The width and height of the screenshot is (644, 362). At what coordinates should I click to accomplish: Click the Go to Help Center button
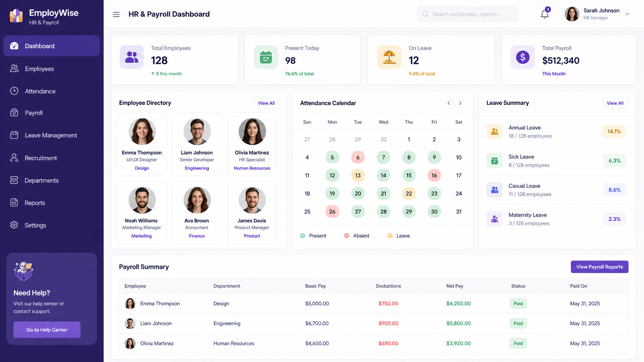47,330
